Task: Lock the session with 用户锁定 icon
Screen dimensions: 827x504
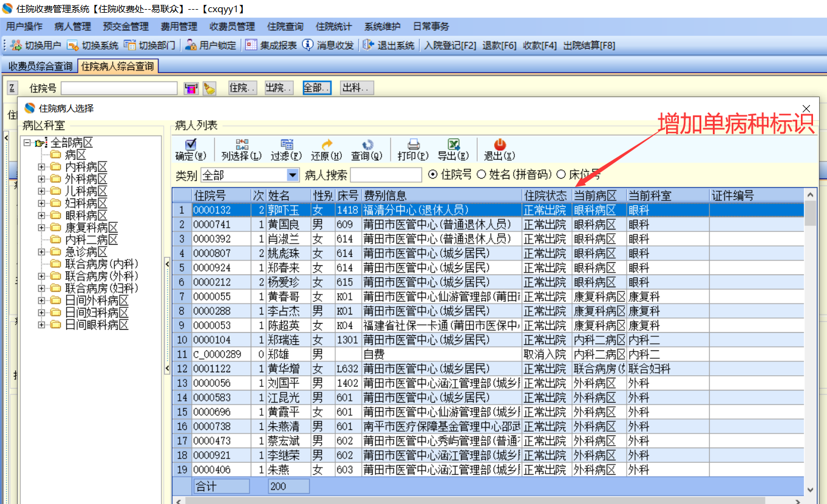Action: [x=191, y=45]
